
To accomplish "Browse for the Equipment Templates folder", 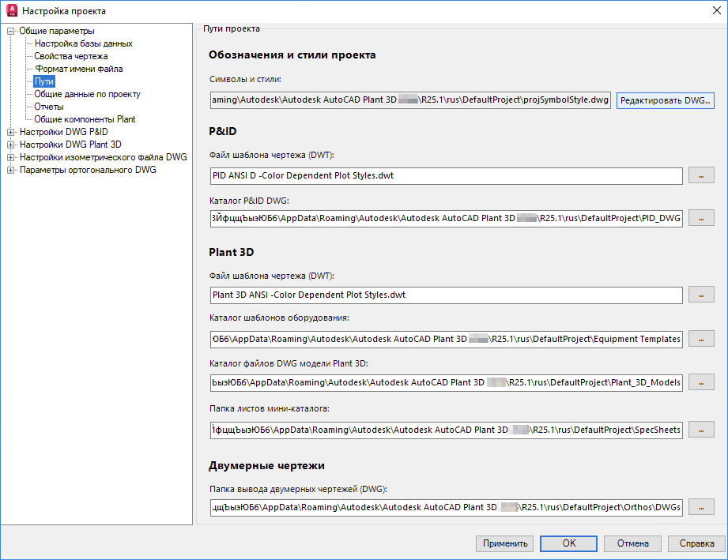I will pyautogui.click(x=701, y=339).
